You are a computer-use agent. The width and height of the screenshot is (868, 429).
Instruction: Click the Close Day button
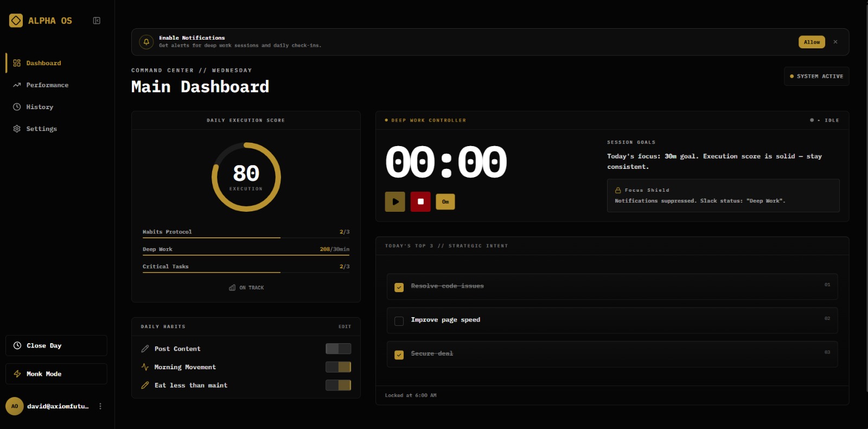click(56, 345)
